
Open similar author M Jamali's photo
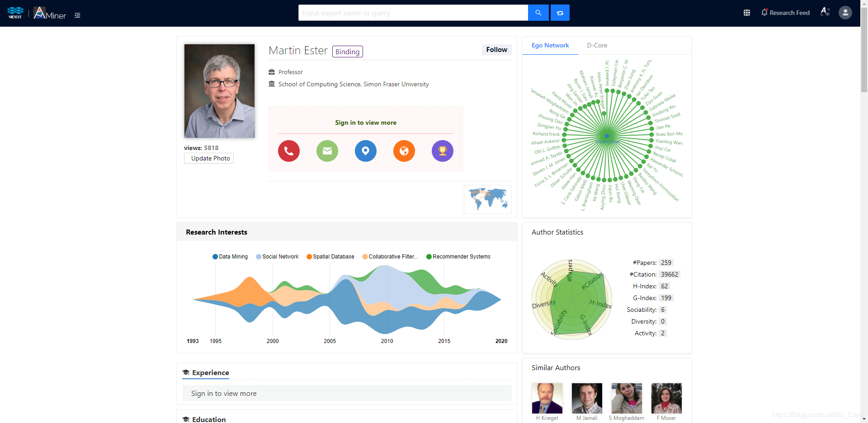(x=587, y=398)
